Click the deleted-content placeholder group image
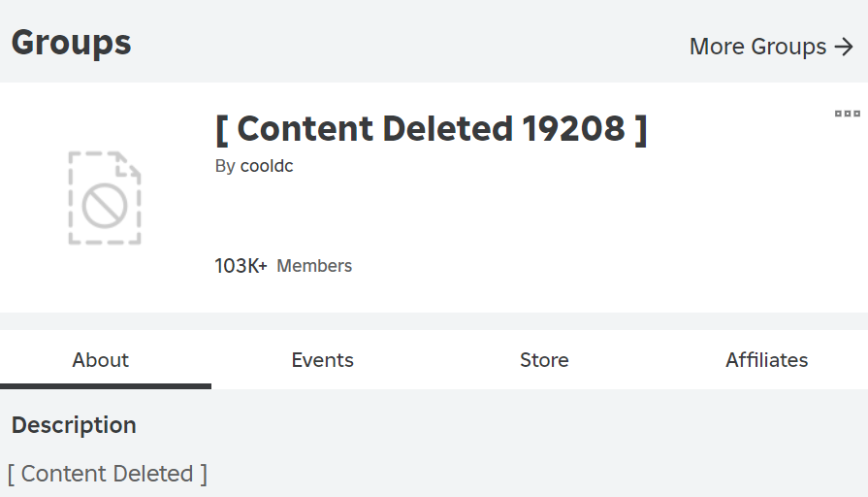Screen dimensions: 868x497 point(105,198)
